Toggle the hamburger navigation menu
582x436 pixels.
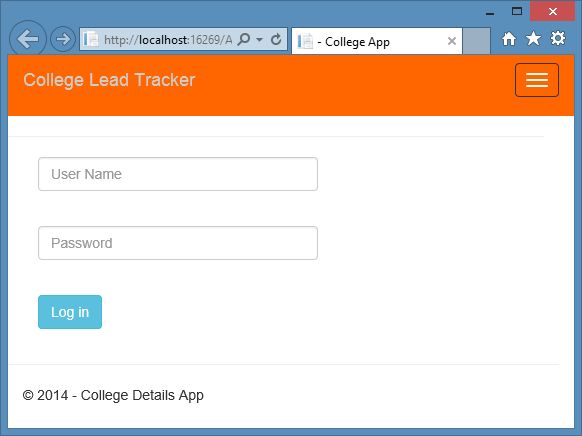click(537, 80)
